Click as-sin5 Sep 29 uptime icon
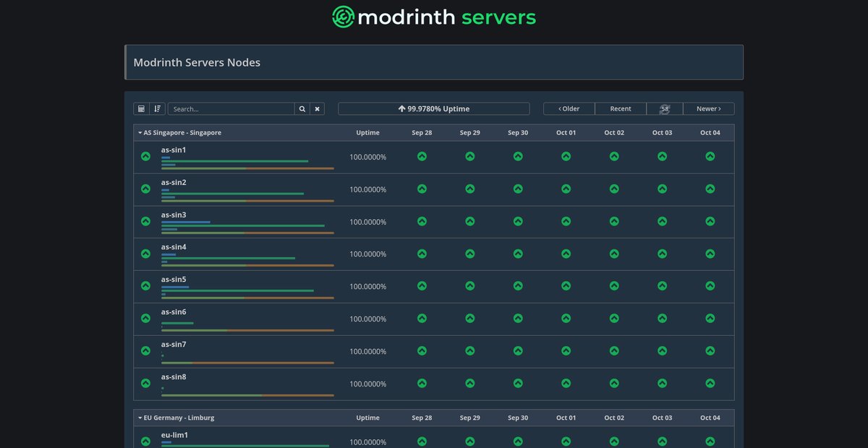This screenshot has width=868, height=448. pos(470,286)
